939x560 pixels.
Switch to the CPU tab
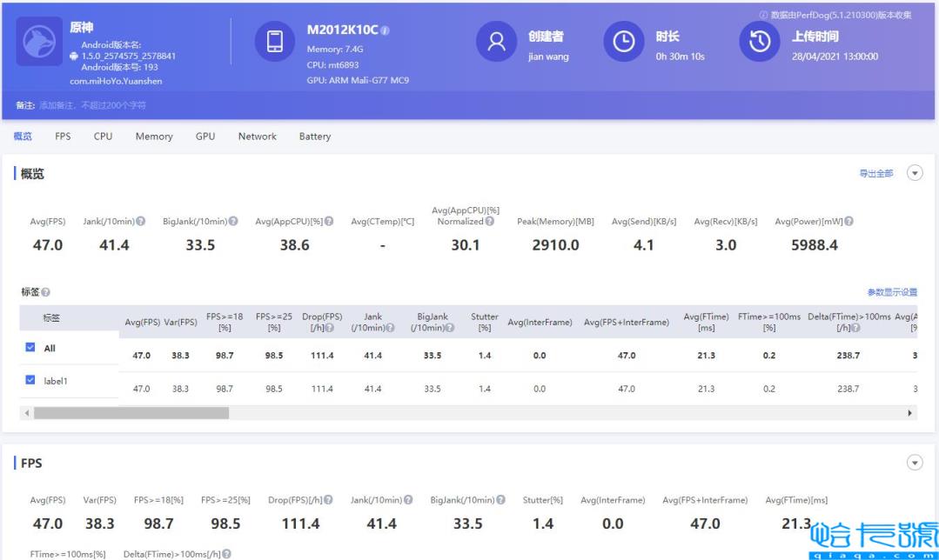click(x=103, y=137)
